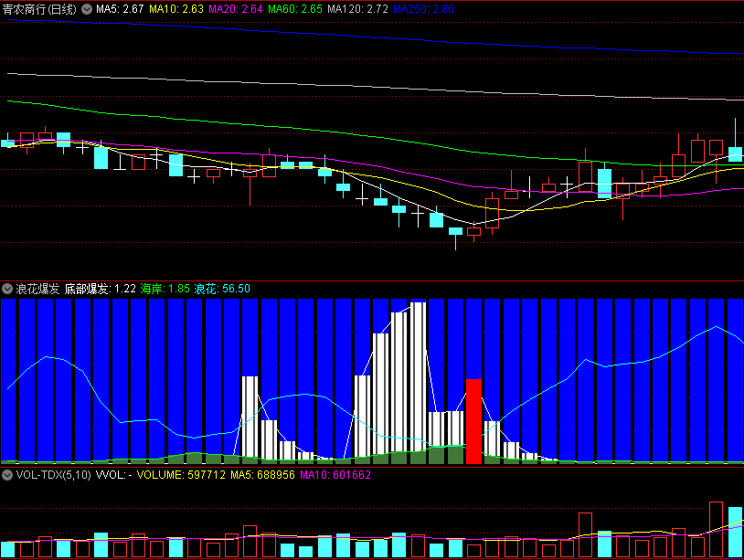Viewport: 744px width, 560px height.
Task: Click the tallest white bar in 浪花爆发 panel
Action: point(418,377)
